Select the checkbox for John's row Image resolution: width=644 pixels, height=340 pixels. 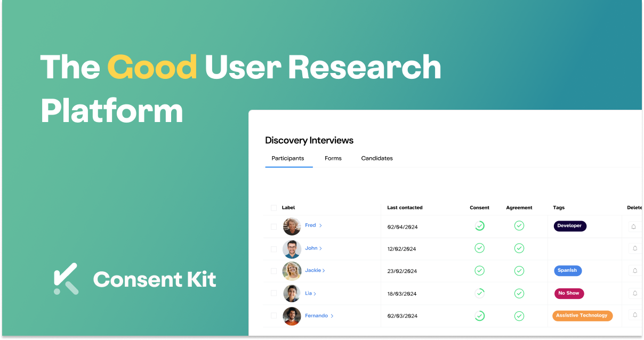tap(273, 249)
